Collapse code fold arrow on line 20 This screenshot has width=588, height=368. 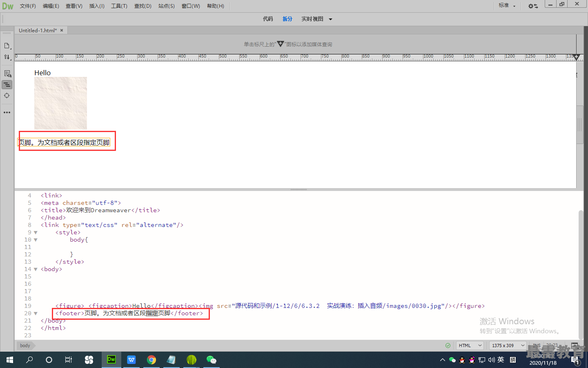pyautogui.click(x=36, y=314)
